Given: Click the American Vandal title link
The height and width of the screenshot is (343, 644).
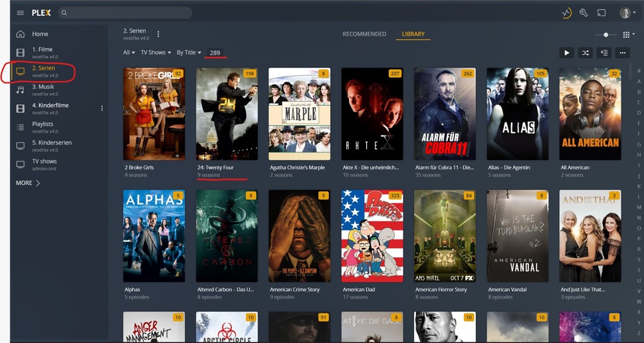Looking at the screenshot, I should tap(507, 290).
